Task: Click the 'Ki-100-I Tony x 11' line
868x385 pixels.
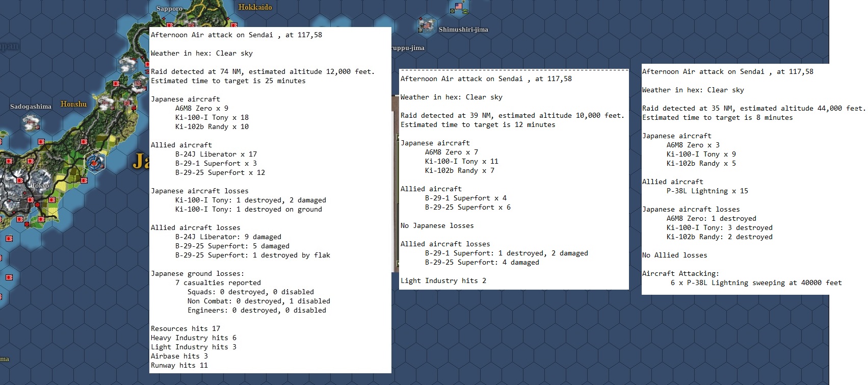Action: [x=462, y=162]
